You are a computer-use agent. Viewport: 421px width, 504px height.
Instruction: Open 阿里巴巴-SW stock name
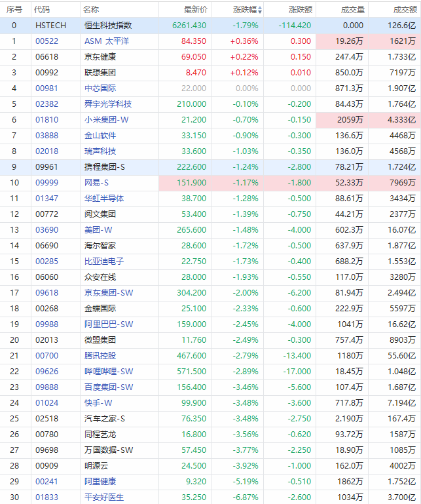[109, 324]
